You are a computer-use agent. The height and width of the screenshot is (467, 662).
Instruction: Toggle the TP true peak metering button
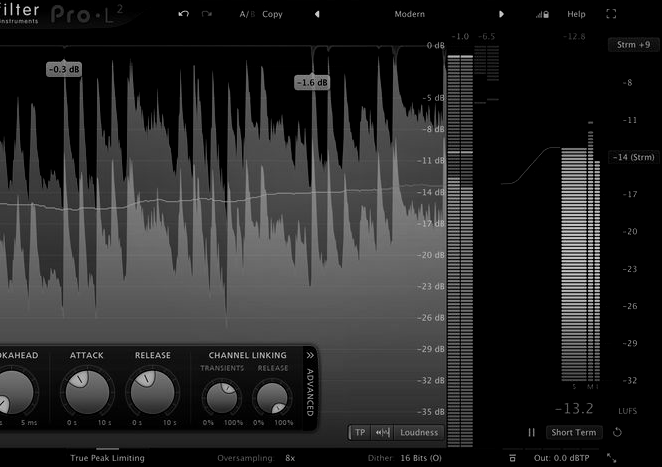pos(360,432)
